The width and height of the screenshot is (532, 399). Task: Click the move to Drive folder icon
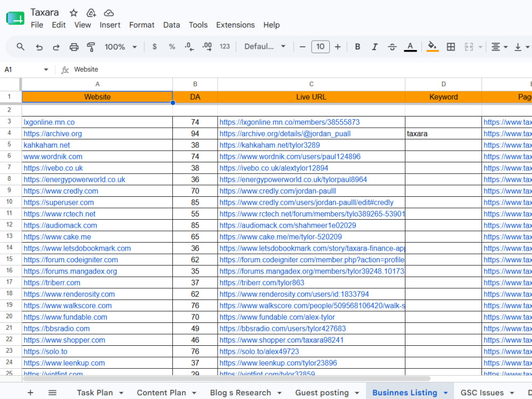(91, 13)
